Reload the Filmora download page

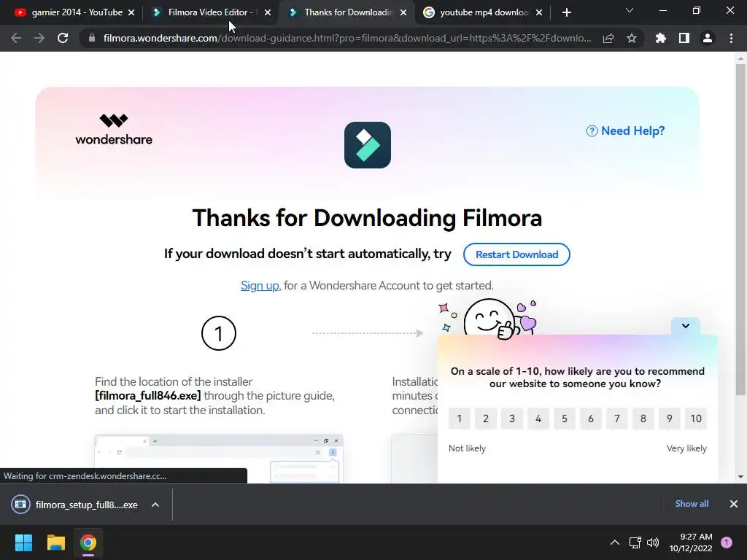[x=63, y=38]
